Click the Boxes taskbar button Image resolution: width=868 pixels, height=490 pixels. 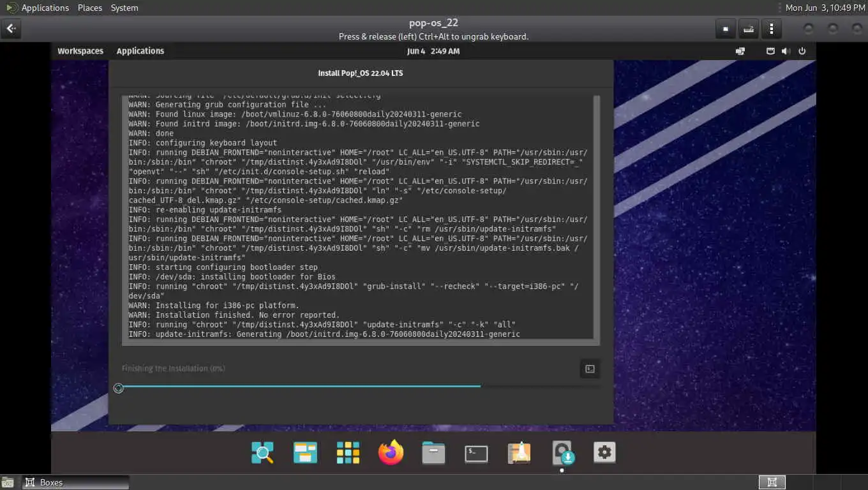[75, 482]
